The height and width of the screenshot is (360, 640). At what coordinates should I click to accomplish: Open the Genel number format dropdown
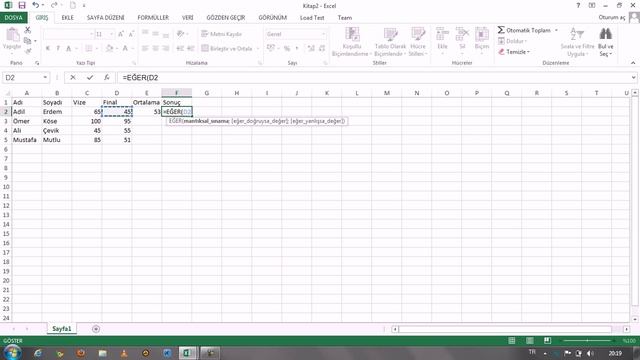tap(323, 34)
